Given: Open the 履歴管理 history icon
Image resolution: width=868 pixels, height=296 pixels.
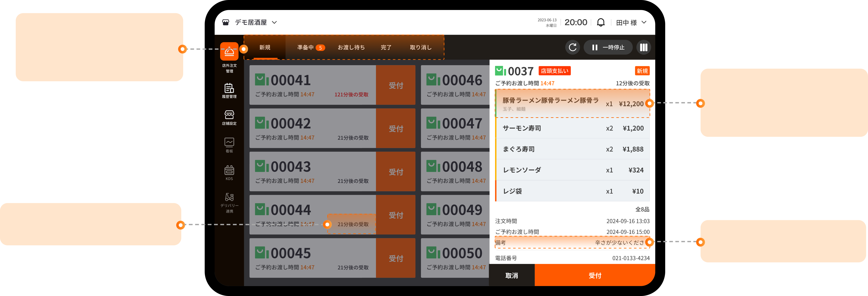Looking at the screenshot, I should (x=229, y=88).
